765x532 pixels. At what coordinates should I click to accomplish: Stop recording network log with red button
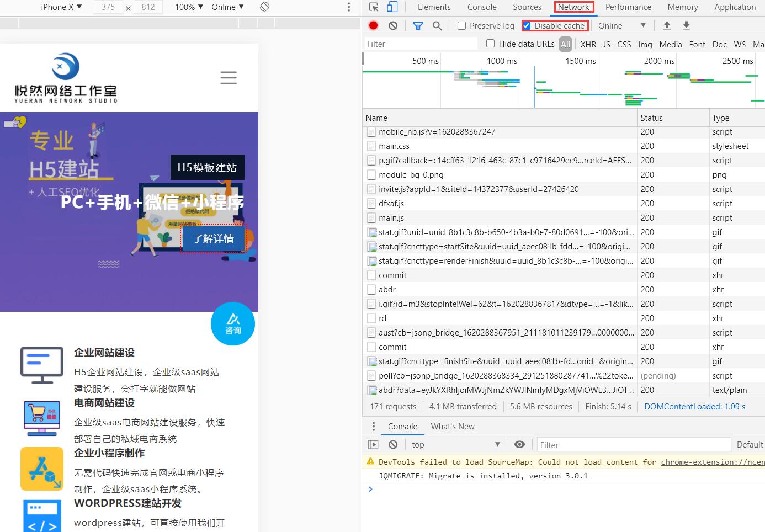click(x=374, y=25)
